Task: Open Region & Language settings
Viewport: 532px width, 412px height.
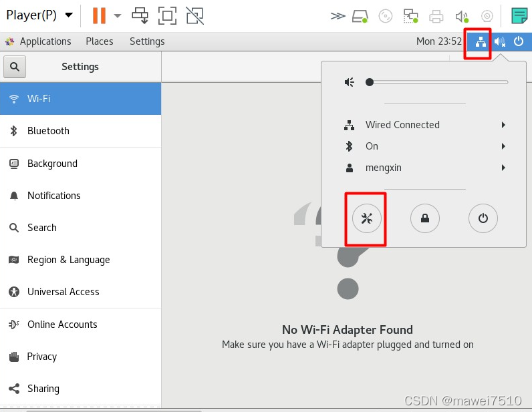Action: coord(80,260)
